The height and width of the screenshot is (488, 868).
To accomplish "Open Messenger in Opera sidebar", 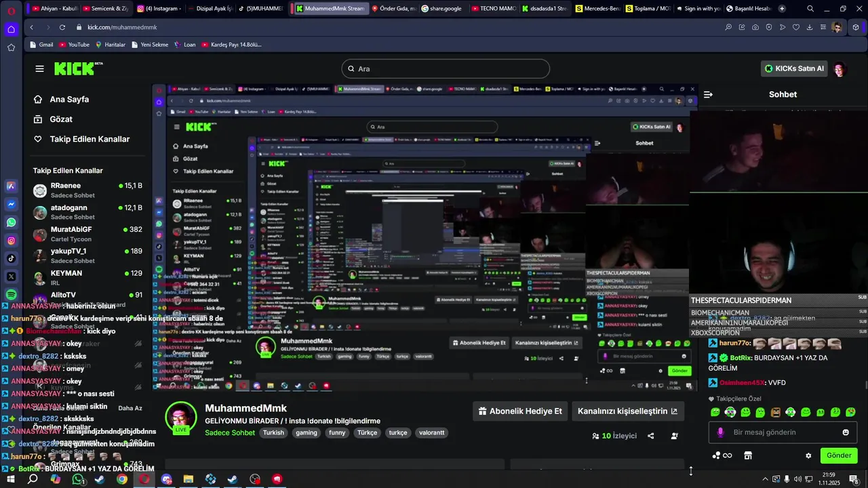I will click(11, 204).
